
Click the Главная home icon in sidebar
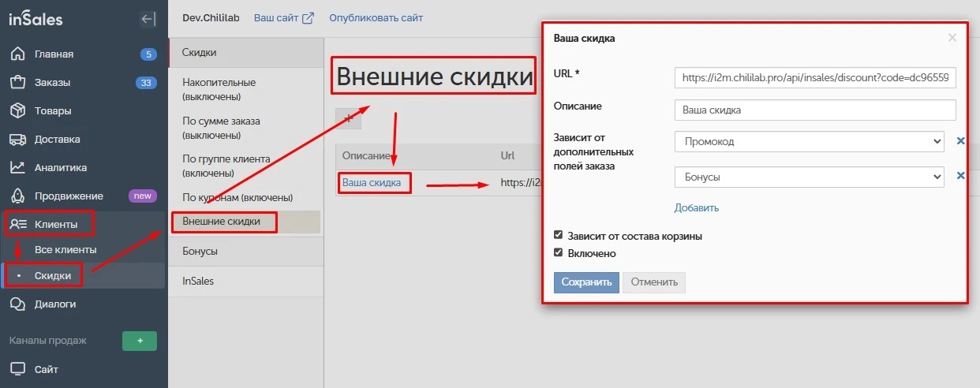click(x=17, y=54)
